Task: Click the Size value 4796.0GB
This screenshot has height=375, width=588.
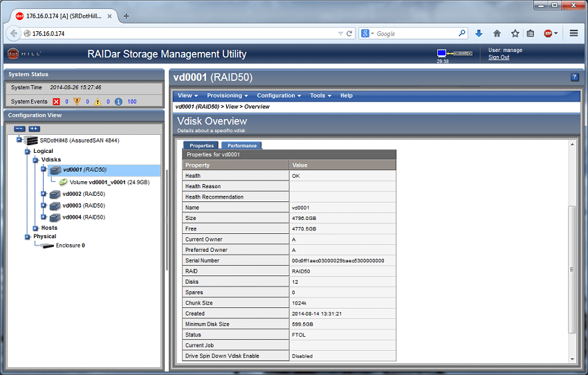Action: (304, 218)
